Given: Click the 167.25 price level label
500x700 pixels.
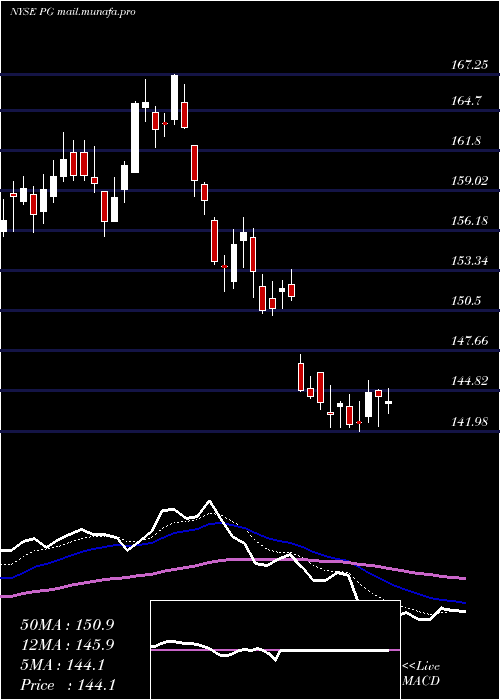Looking at the screenshot, I should click(469, 65).
